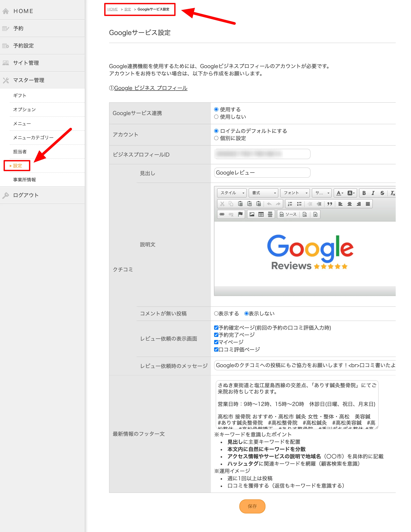Click the Insert image icon
The height and width of the screenshot is (532, 411).
(x=252, y=214)
